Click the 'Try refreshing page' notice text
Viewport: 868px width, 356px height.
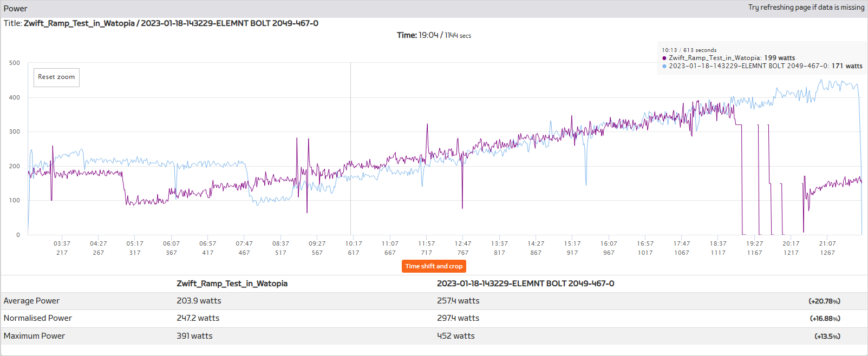point(806,8)
